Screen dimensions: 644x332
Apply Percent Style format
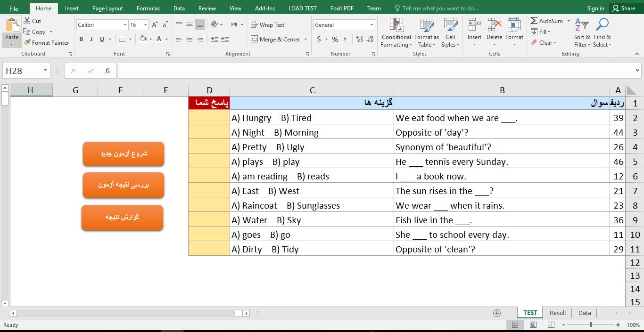[x=335, y=39]
